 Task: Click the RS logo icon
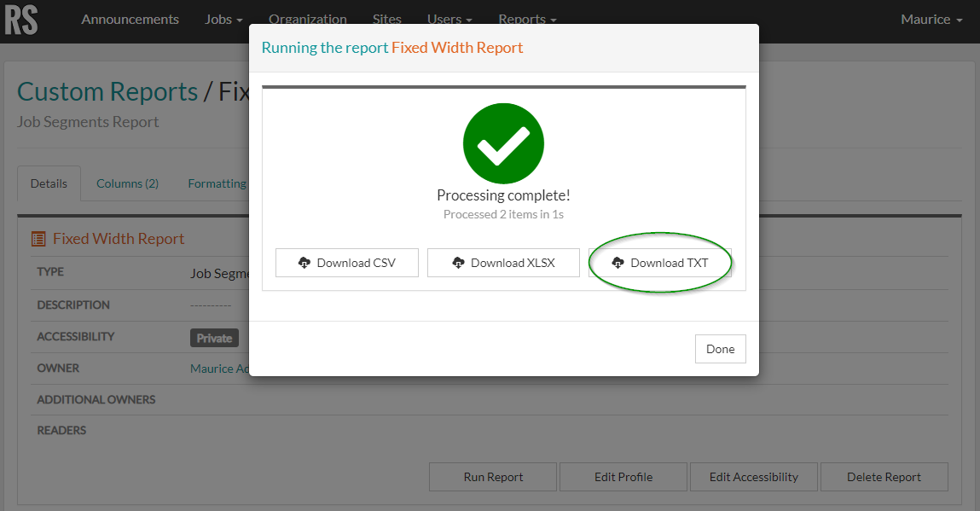21,20
